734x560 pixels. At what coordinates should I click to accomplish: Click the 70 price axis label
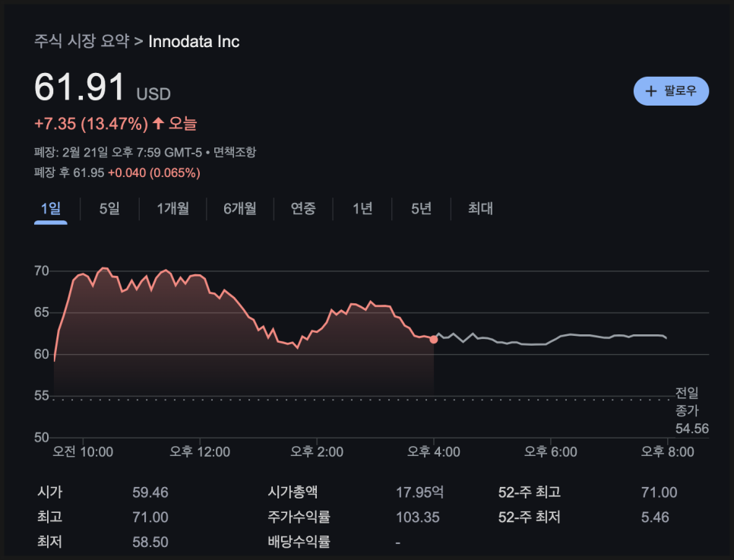42,271
